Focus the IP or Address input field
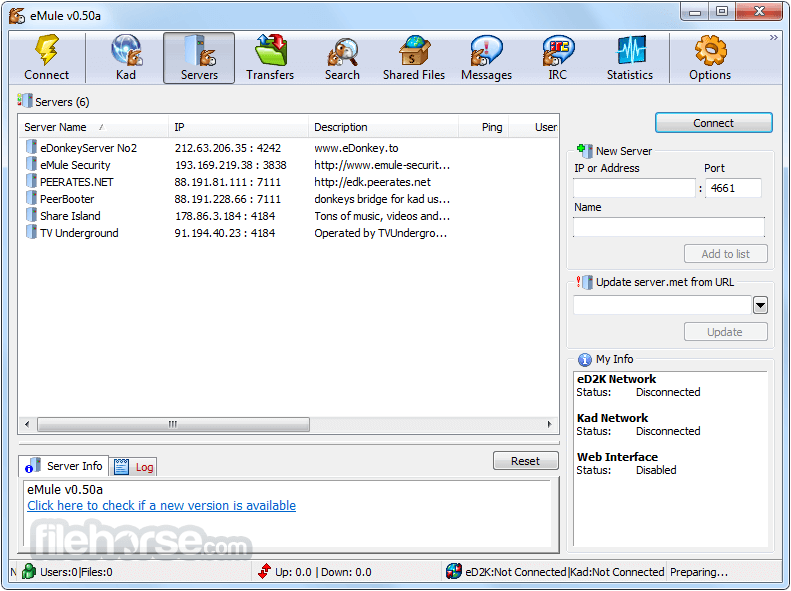The width and height of the screenshot is (791, 591). coord(635,188)
